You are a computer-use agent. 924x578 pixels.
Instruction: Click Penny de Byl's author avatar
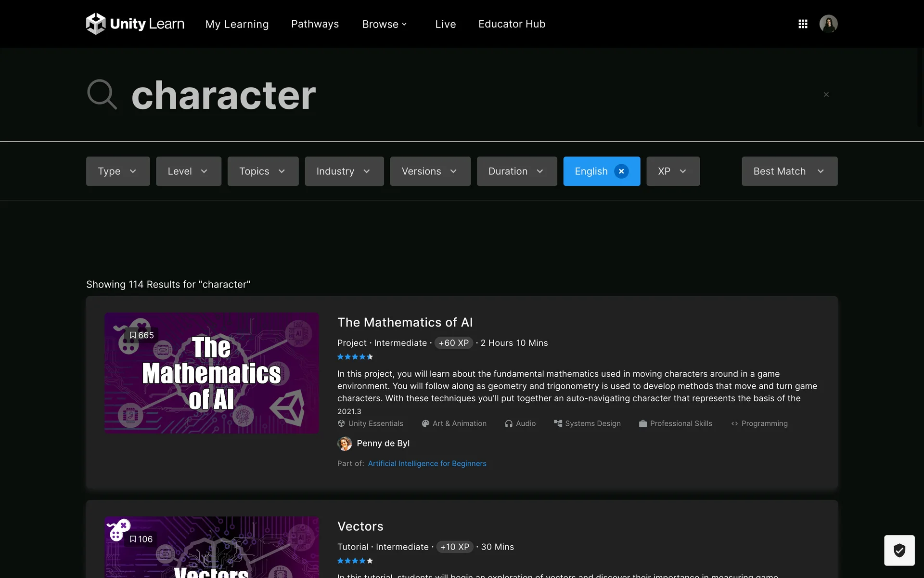coord(345,443)
